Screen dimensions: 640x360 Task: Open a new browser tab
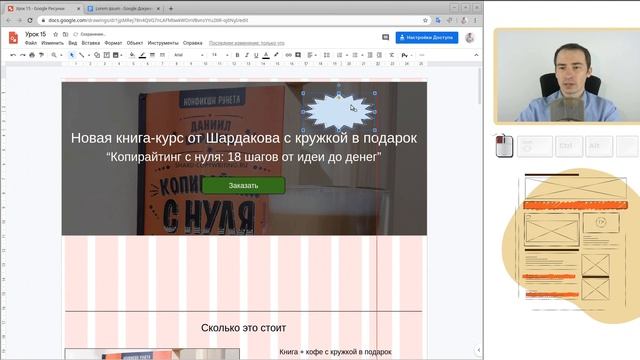tap(171, 8)
